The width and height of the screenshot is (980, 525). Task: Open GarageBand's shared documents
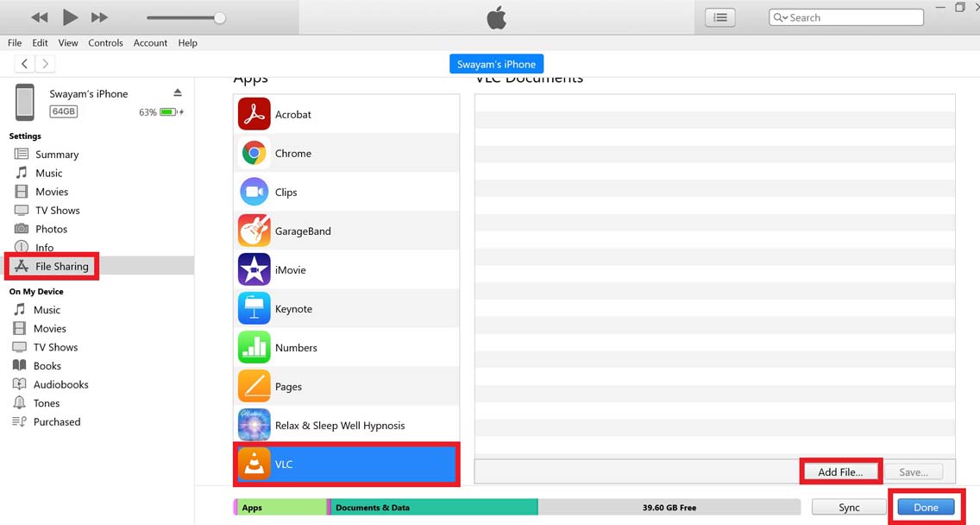tap(345, 231)
